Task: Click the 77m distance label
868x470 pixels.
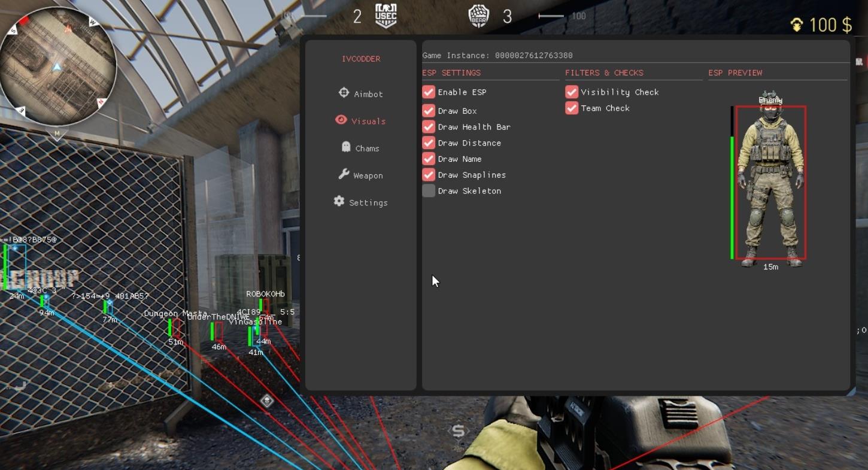Action: (x=110, y=320)
